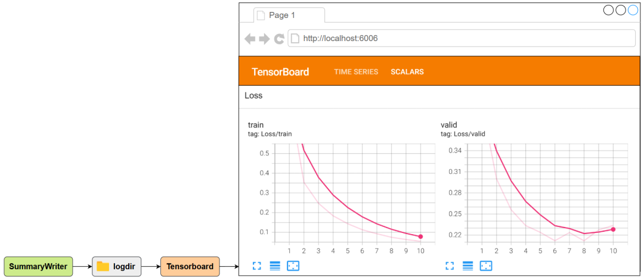644x280 pixels.
Task: Expand train chart to full size
Action: pyautogui.click(x=256, y=266)
